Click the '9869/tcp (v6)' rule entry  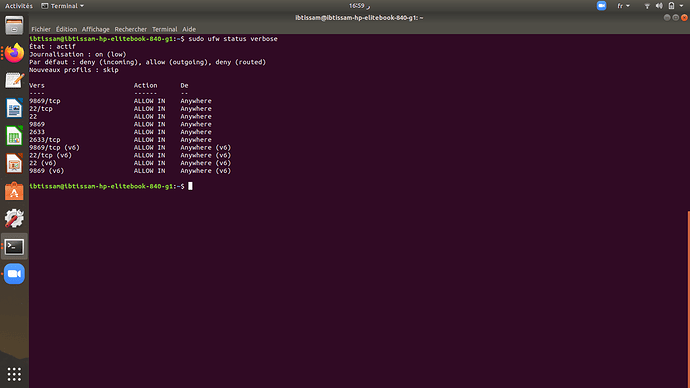click(x=55, y=147)
